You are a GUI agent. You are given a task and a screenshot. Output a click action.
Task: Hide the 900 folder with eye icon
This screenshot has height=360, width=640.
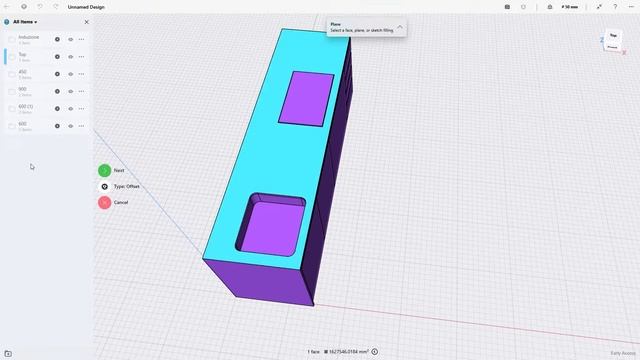71,91
